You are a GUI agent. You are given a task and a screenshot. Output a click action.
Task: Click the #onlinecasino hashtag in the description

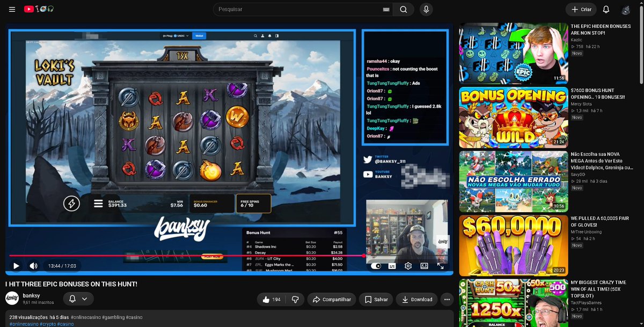click(x=86, y=317)
